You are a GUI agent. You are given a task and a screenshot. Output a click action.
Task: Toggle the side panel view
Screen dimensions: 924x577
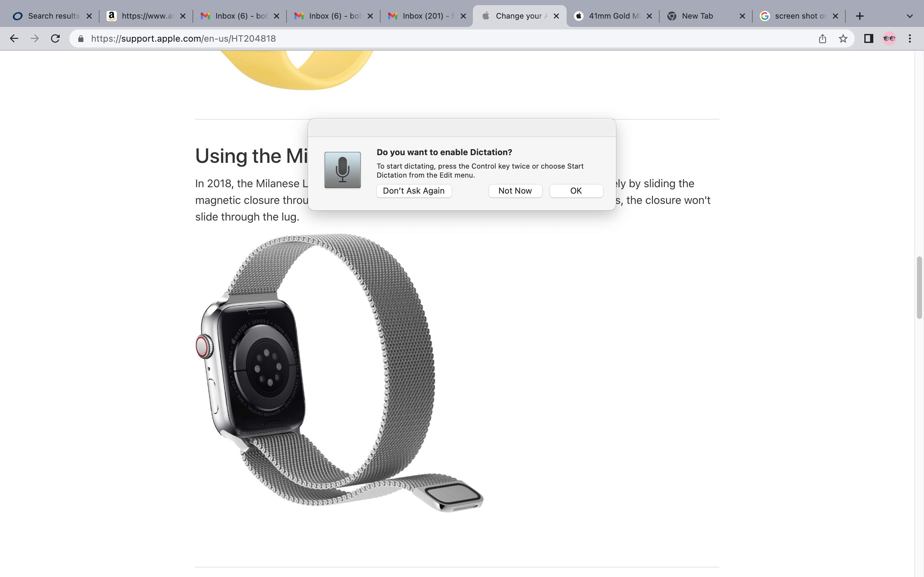tap(869, 38)
